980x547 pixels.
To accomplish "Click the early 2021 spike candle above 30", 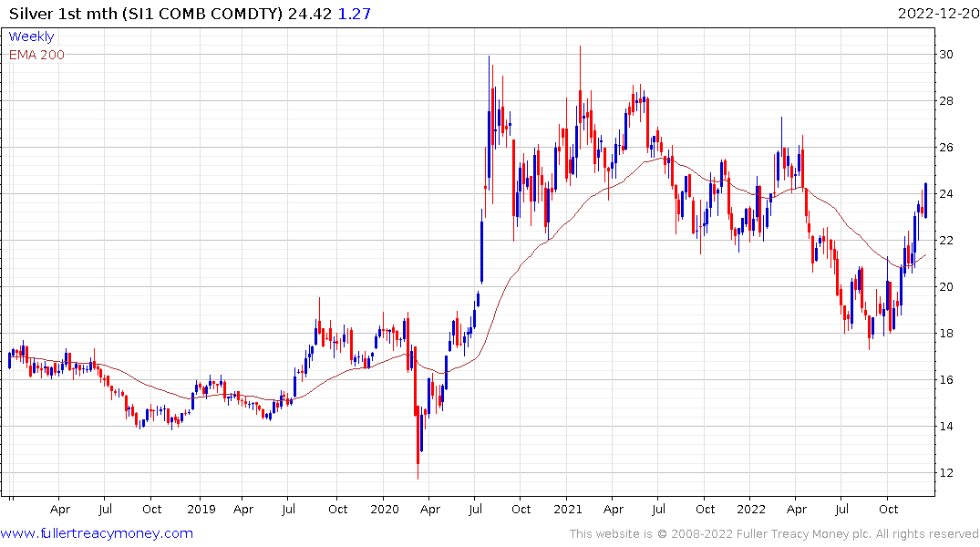I will coord(580,97).
